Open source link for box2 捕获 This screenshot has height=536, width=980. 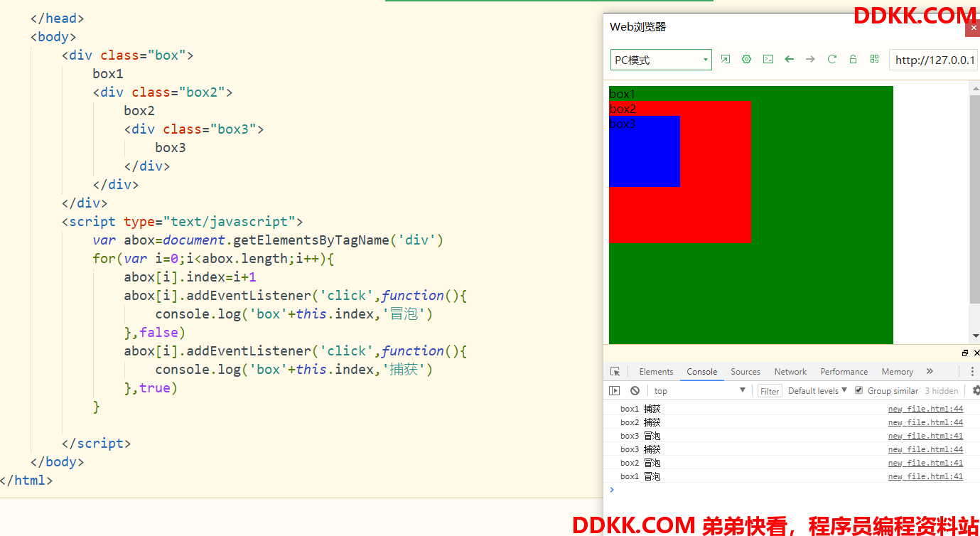click(x=925, y=422)
